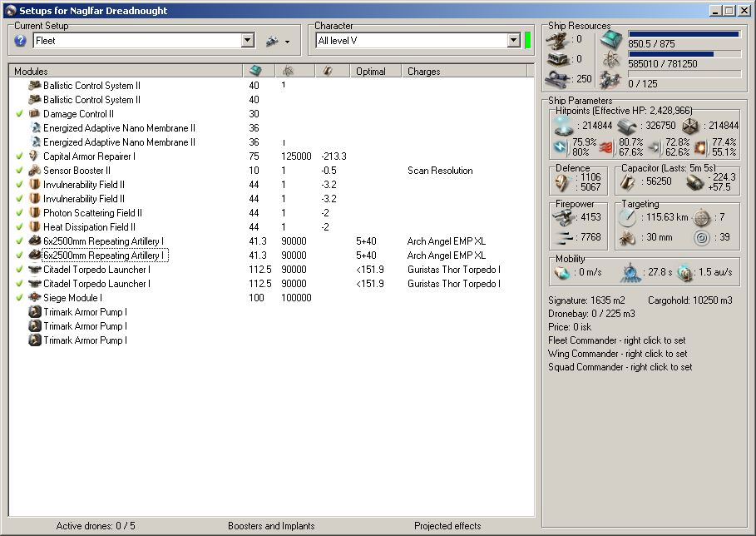The height and width of the screenshot is (536, 756).
Task: Click the max velocity icon under Mobility
Action: pos(562,274)
